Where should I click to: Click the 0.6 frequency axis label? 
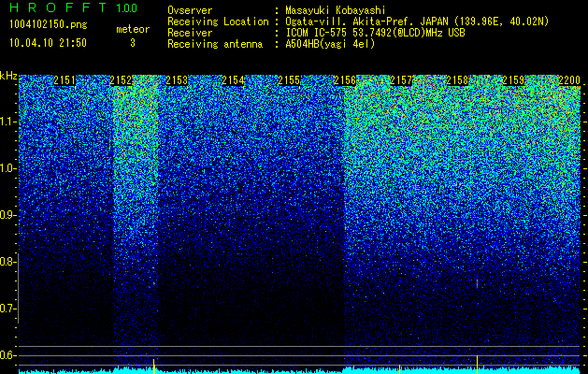pos(8,355)
